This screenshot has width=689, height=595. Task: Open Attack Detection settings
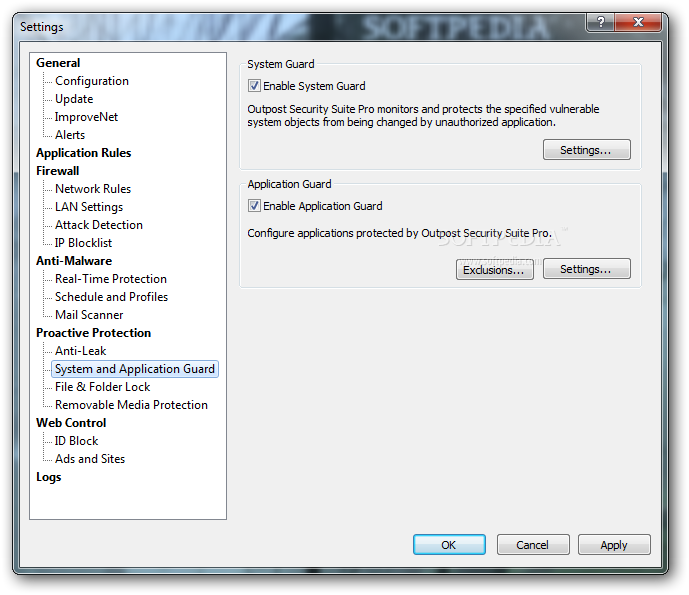pos(99,225)
